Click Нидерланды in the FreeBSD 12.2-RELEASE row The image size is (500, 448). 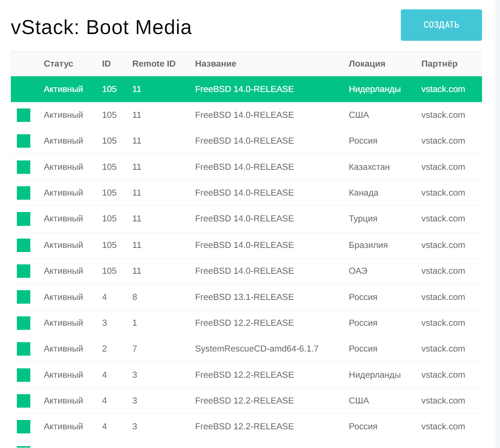pos(375,375)
